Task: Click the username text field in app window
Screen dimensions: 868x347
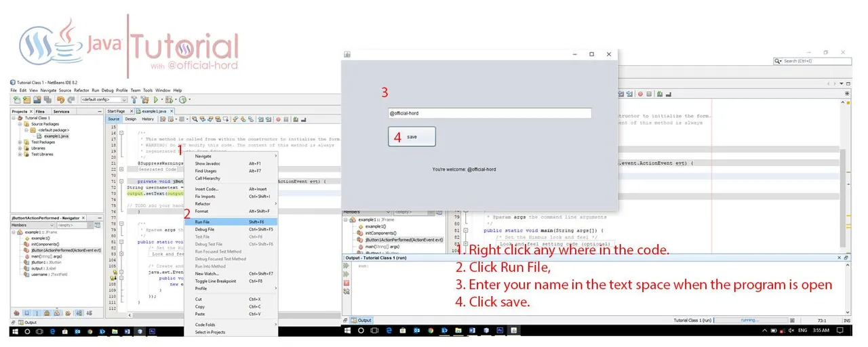Action: coord(489,113)
